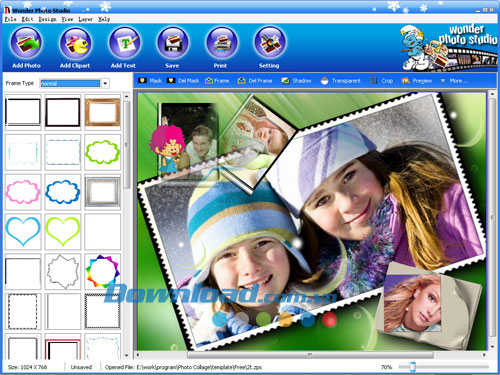The height and width of the screenshot is (375, 500).
Task: Click the frame list scroll-up arrow
Action: pyautogui.click(x=126, y=96)
